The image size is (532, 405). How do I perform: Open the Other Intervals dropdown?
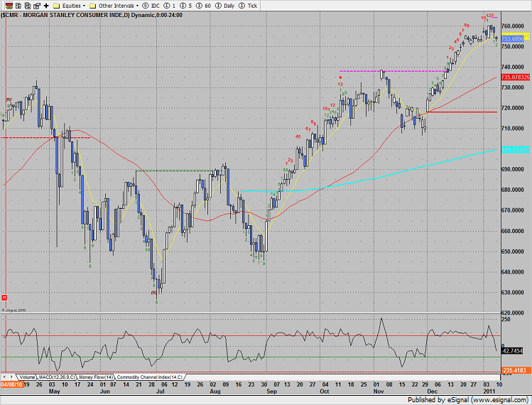click(x=114, y=6)
